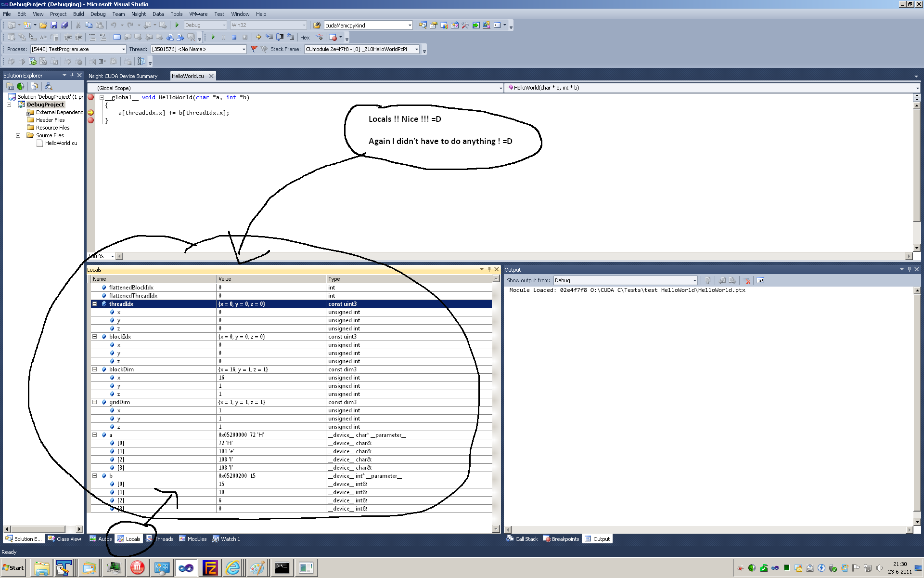Click the red flag thread icon
The image size is (924, 578).
[x=254, y=49]
